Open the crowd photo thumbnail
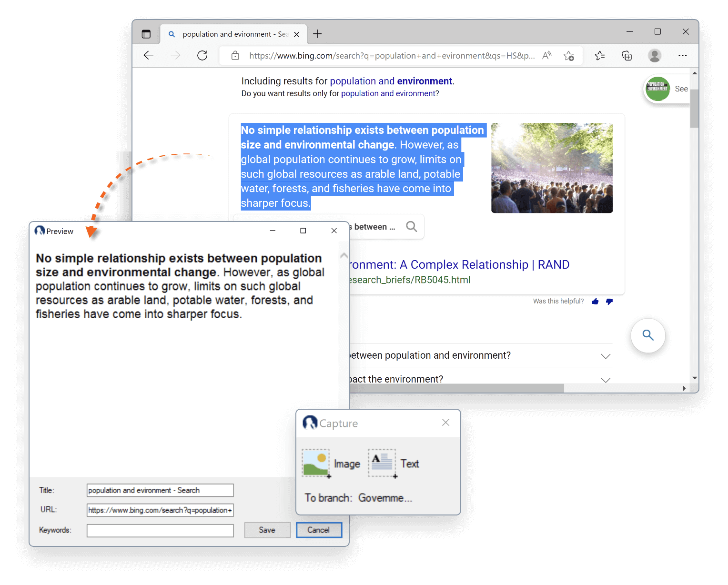The width and height of the screenshot is (728, 585). (552, 168)
